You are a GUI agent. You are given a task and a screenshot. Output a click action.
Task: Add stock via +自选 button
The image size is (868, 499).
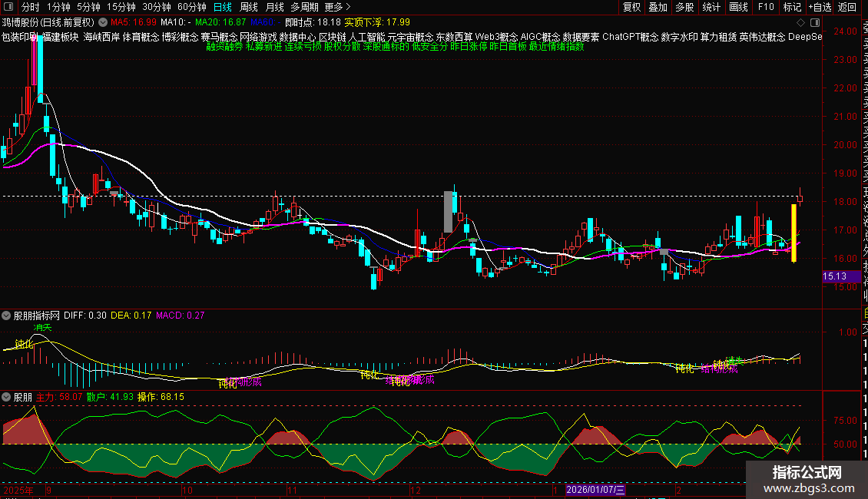[820, 7]
